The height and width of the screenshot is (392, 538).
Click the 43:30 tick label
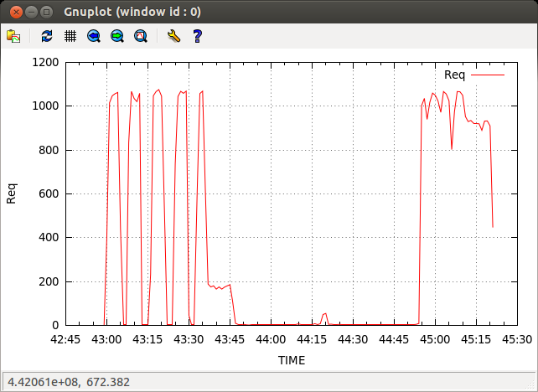[x=189, y=339]
